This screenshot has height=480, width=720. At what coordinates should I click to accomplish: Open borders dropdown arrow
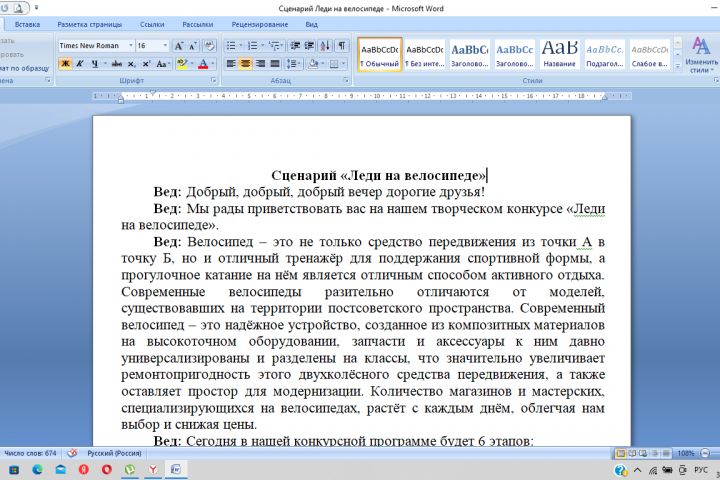[x=343, y=64]
